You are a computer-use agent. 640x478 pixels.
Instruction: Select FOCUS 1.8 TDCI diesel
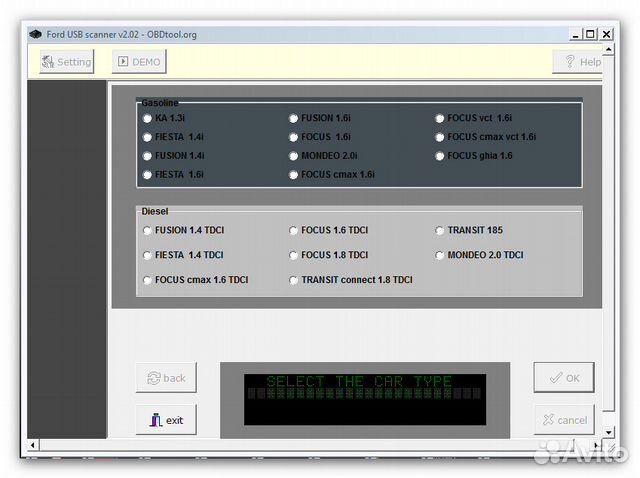coord(293,256)
